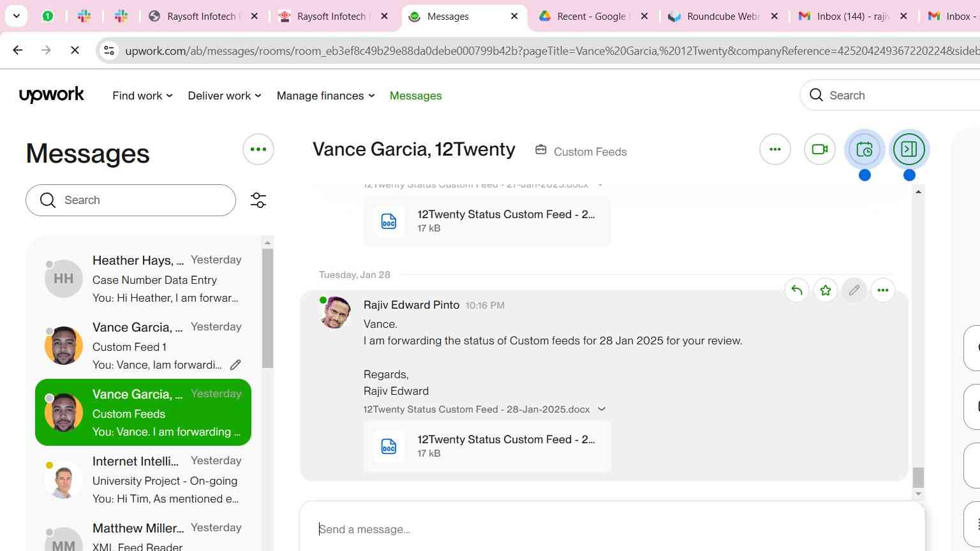Switch to first Raysoft Infotech tab

203,16
